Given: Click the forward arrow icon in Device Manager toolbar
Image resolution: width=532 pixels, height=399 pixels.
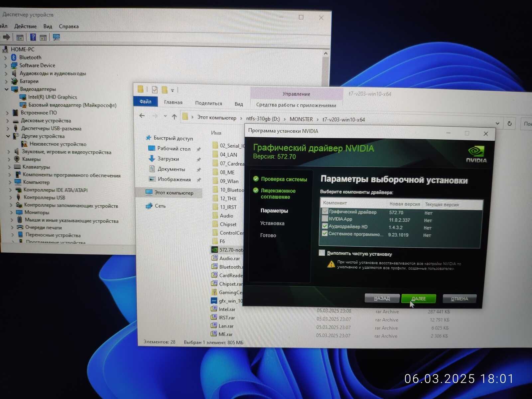Looking at the screenshot, I should pos(6,37).
